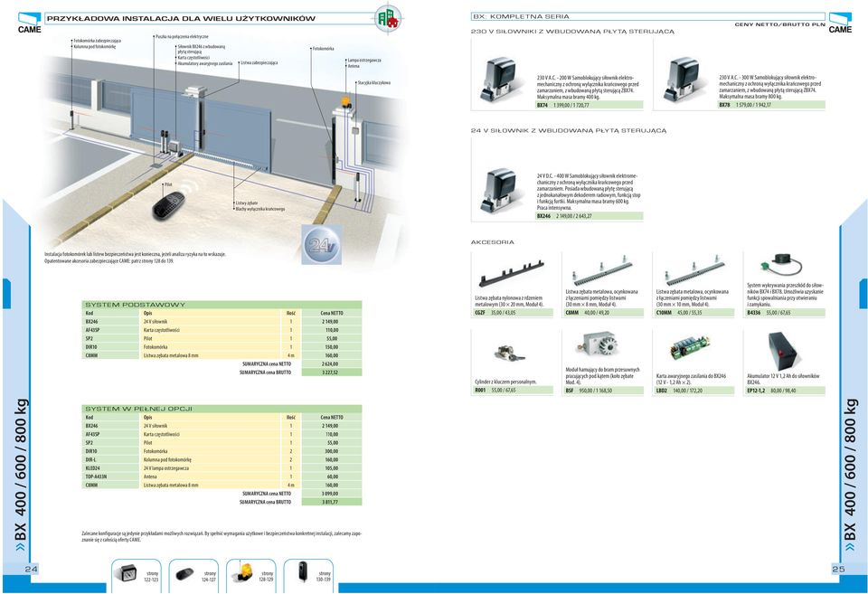
Task: Click the 'BX246 2 149,00 / 2 643,27' price label
Action: 590,216
